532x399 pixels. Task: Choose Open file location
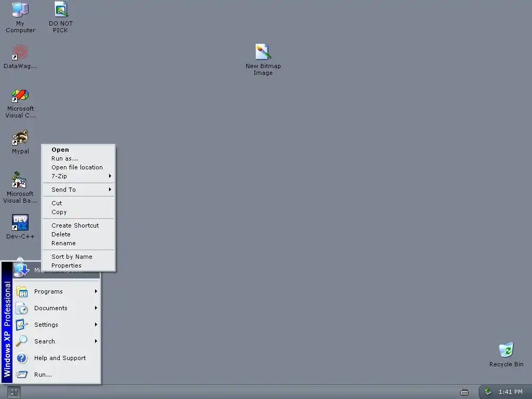[x=78, y=167]
